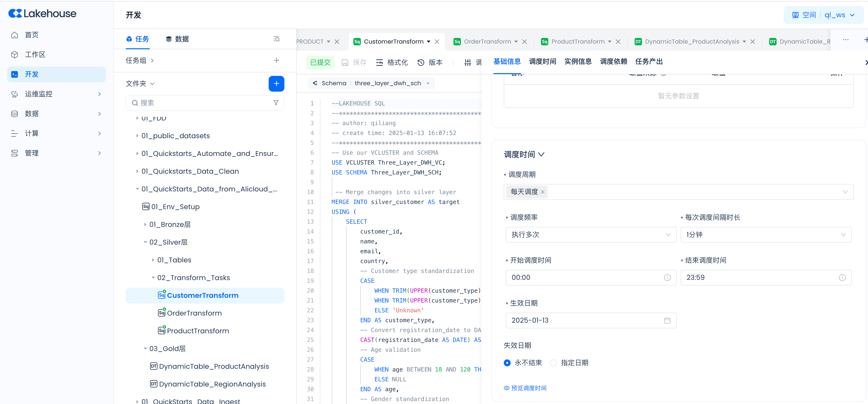Add a new task group with plus icon
Screen dimensions: 868x404
tap(276, 61)
